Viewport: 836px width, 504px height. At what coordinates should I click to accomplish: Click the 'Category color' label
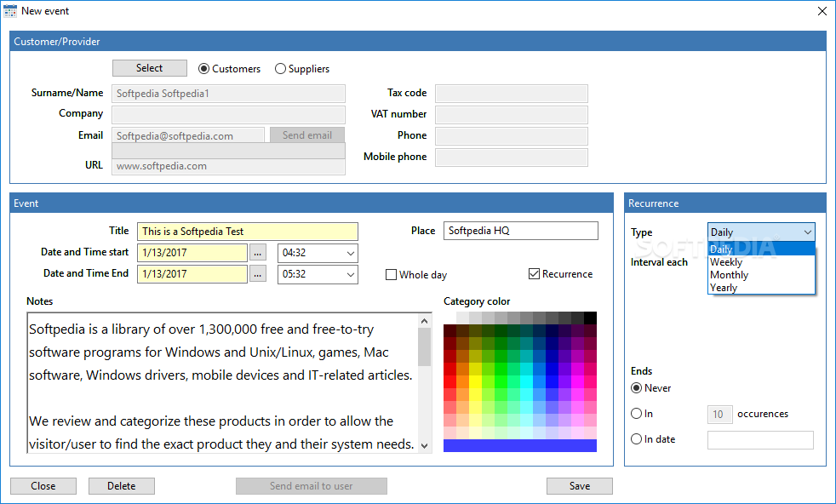[x=477, y=301]
